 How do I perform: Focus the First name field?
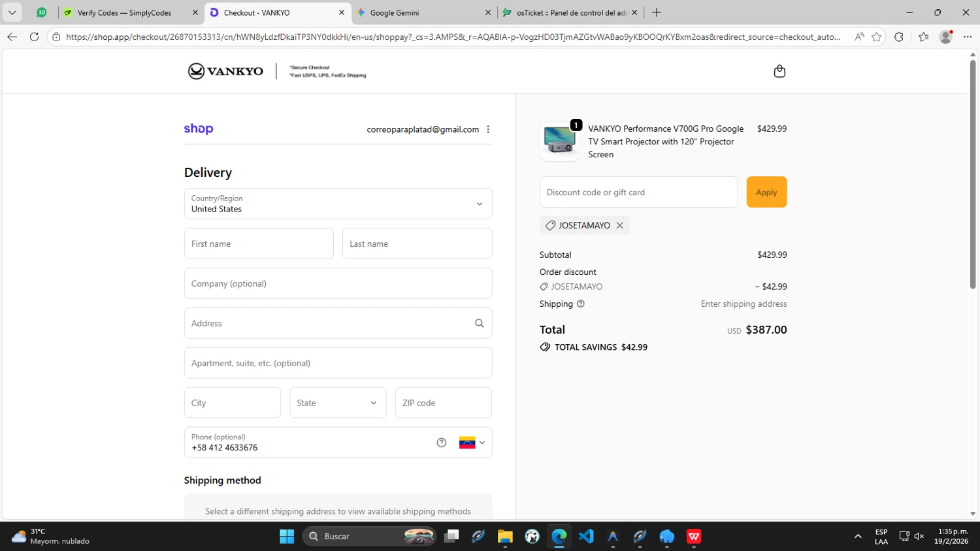tap(259, 244)
